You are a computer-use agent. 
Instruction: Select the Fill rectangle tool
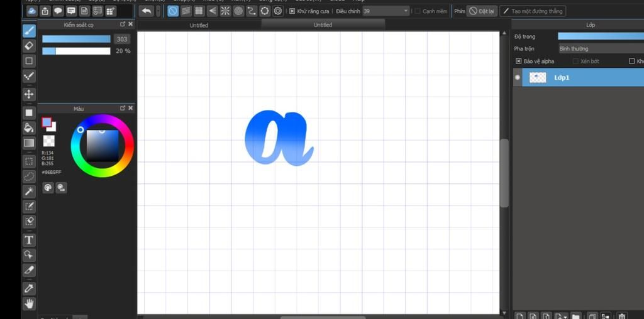tap(29, 112)
